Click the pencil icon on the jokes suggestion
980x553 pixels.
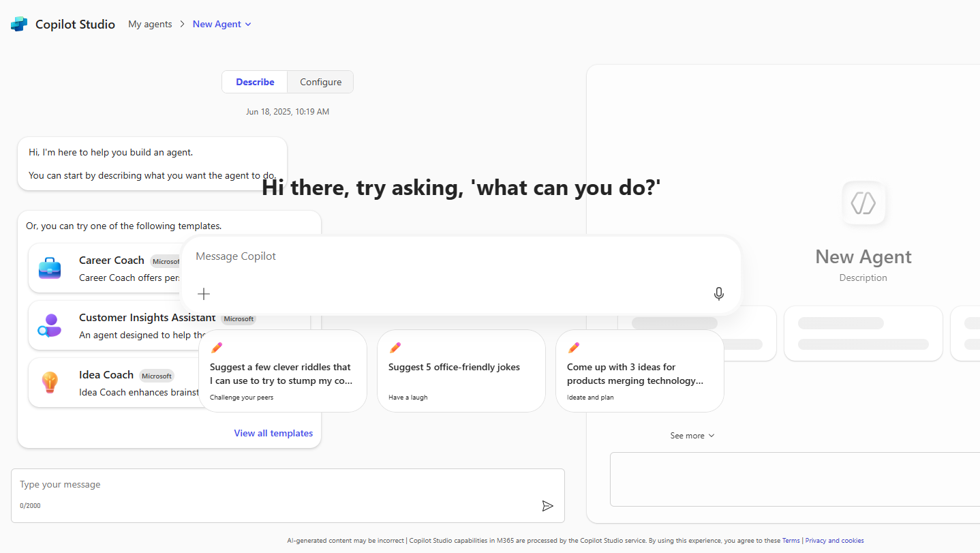coord(395,347)
